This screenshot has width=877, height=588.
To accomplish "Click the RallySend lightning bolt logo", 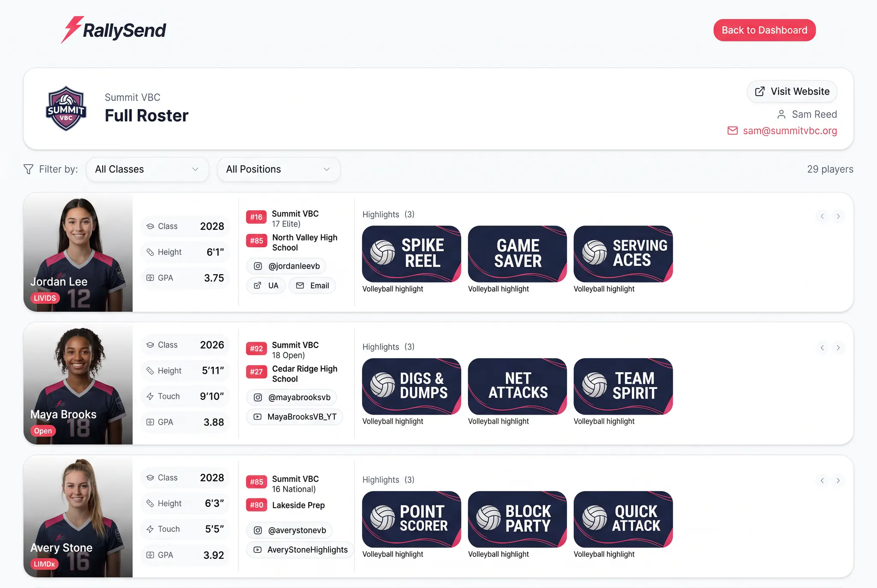I will 72,30.
